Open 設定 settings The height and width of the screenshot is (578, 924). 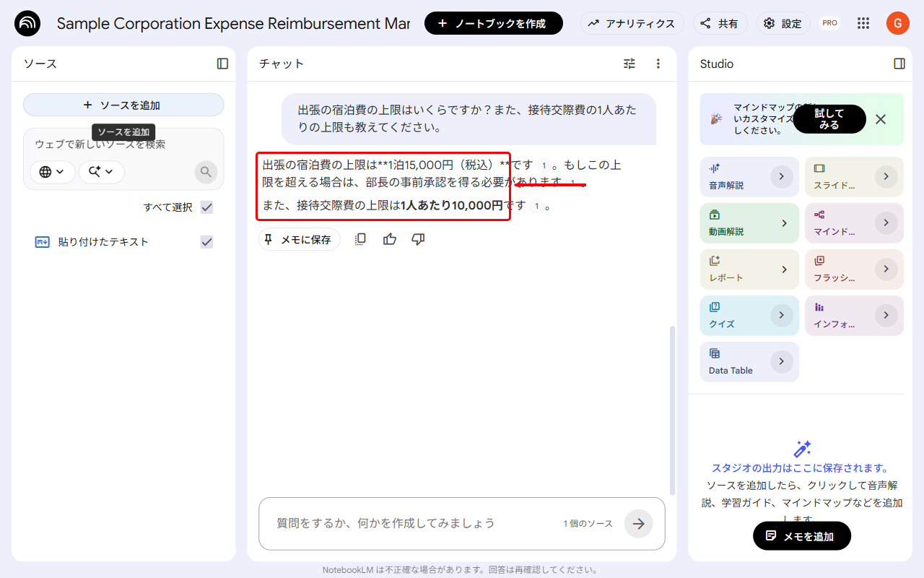pos(783,23)
